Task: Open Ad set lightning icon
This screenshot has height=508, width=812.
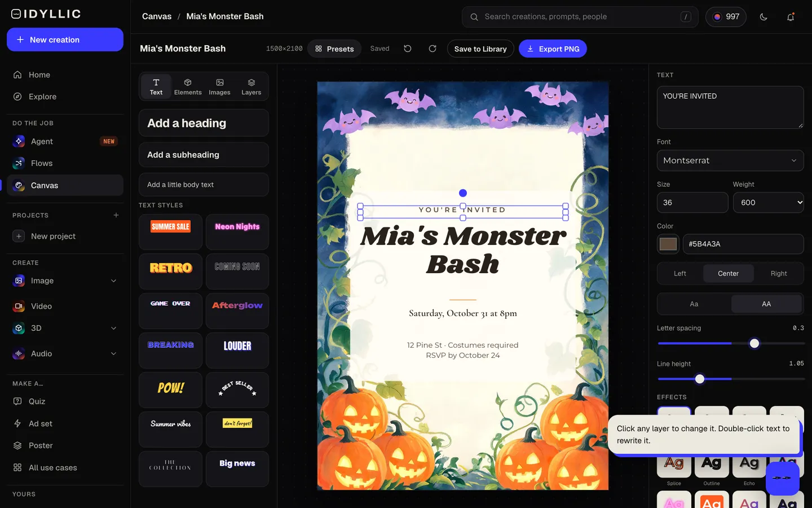Action: point(17,423)
